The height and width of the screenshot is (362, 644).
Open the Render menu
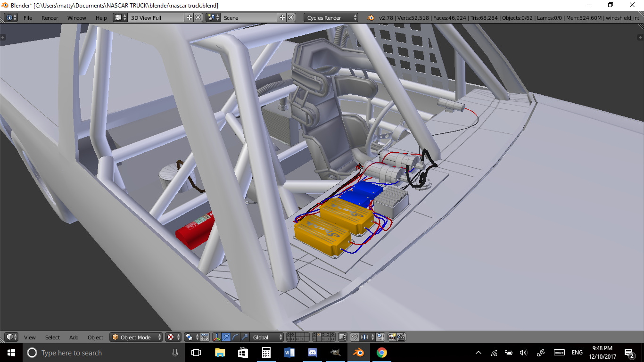coord(50,18)
